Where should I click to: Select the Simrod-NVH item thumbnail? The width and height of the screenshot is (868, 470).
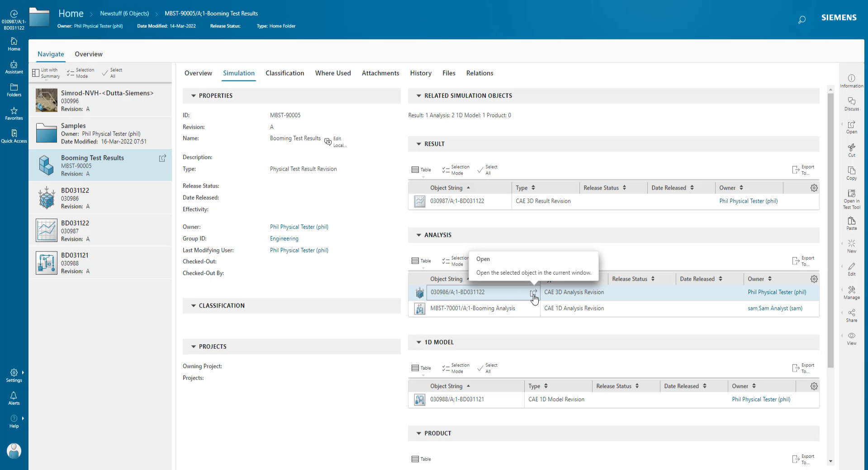pyautogui.click(x=47, y=100)
